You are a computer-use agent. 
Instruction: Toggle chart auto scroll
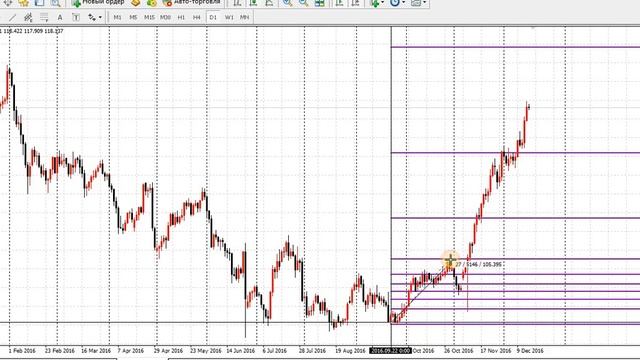pos(339,3)
